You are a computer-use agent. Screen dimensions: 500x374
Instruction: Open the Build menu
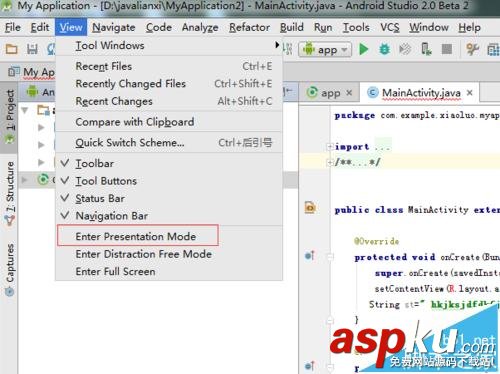pyautogui.click(x=292, y=27)
